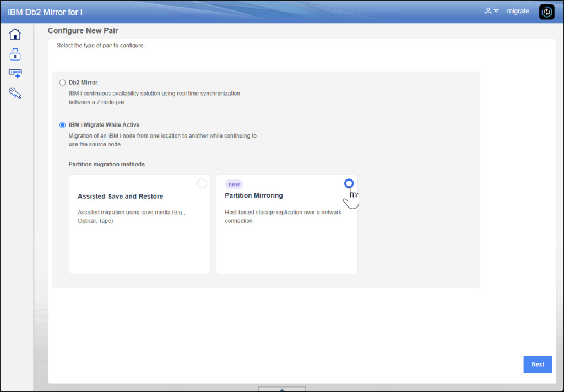Click the 'Assisted Save and Restore' card title
564x392 pixels.
click(x=121, y=197)
